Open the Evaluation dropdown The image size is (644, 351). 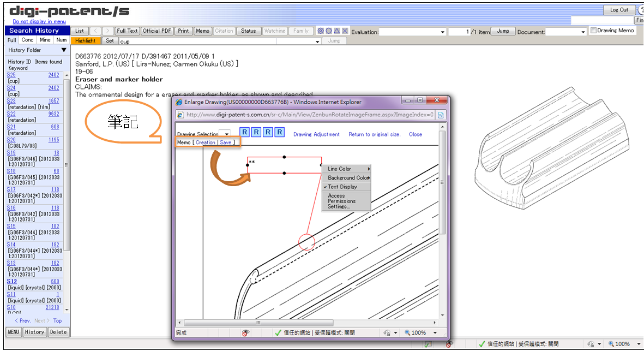[x=442, y=32]
